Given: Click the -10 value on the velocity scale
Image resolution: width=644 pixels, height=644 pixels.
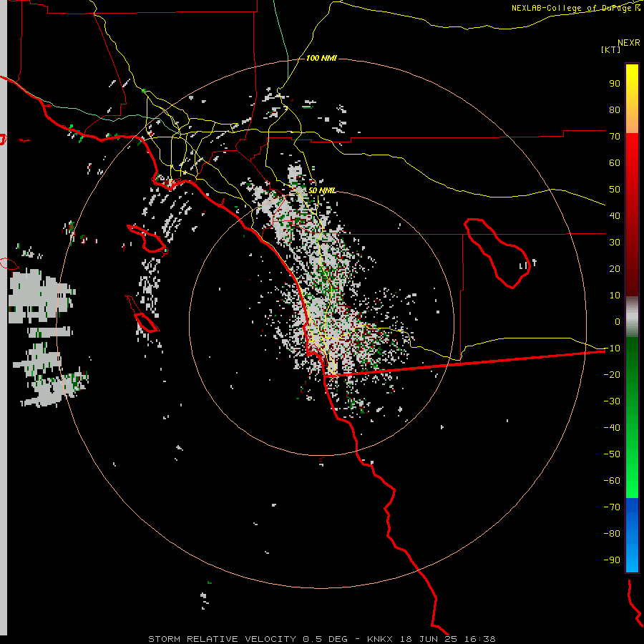Looking at the screenshot, I should pyautogui.click(x=612, y=348).
